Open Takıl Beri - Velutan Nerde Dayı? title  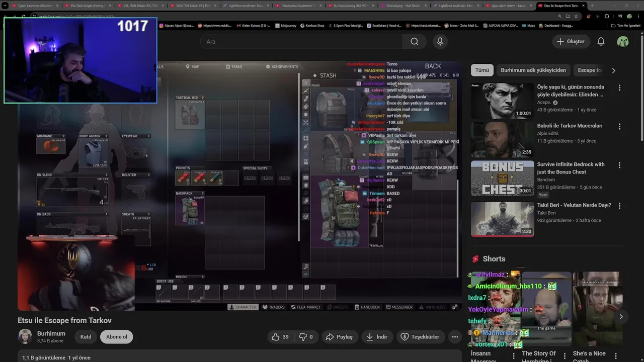tap(574, 205)
